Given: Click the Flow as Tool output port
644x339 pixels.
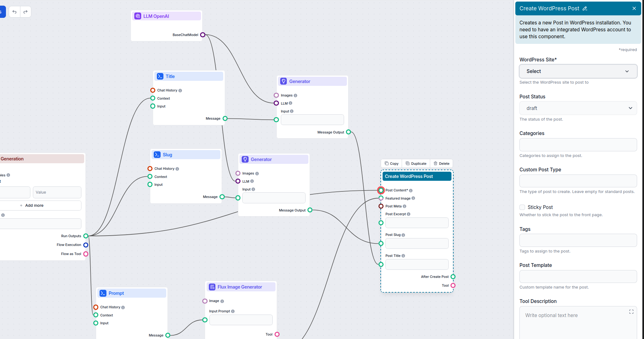Looking at the screenshot, I should pyautogui.click(x=86, y=254).
